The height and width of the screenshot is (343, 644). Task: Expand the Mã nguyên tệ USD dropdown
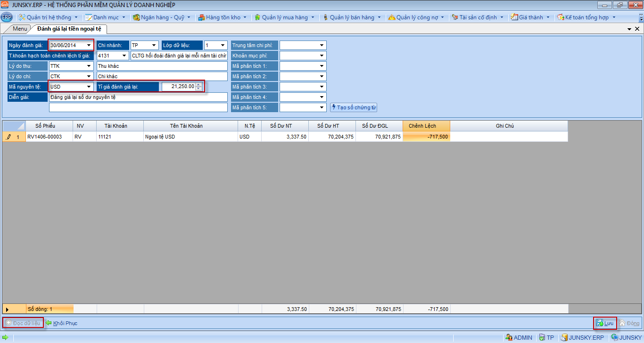89,87
